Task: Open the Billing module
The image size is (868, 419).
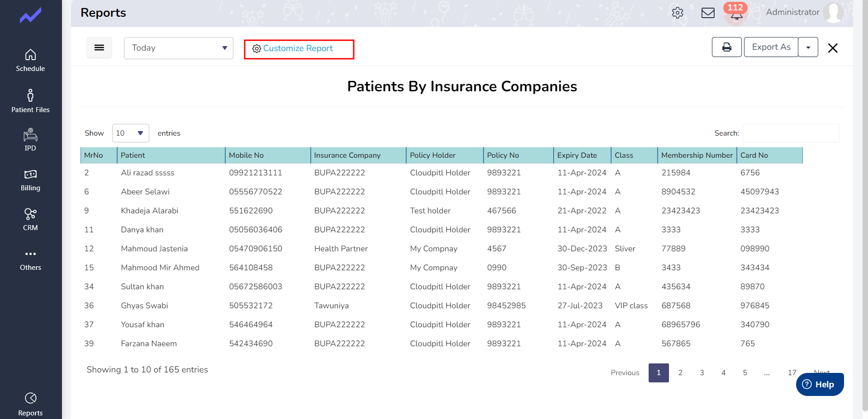Action: (x=30, y=180)
